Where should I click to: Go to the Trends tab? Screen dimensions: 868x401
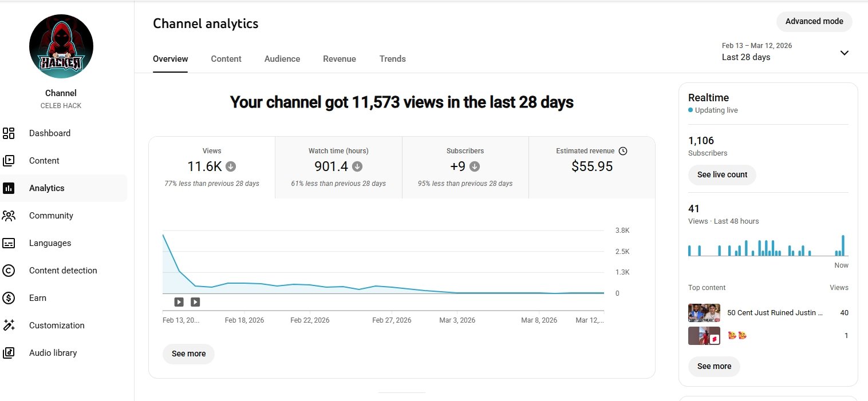[392, 59]
